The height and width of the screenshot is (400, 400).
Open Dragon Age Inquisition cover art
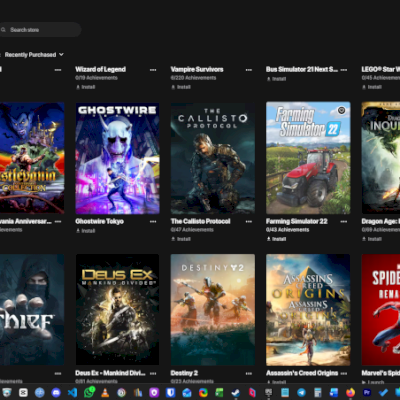[381, 158]
